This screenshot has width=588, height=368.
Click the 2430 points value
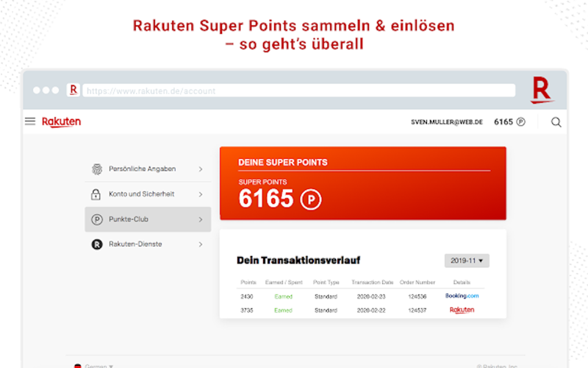tap(247, 297)
